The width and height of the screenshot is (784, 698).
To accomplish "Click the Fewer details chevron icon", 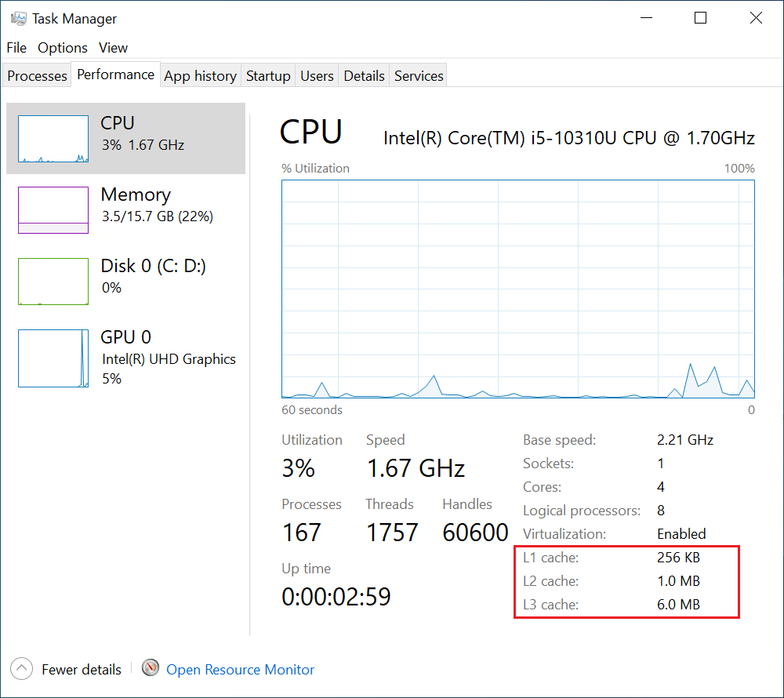I will tap(21, 668).
